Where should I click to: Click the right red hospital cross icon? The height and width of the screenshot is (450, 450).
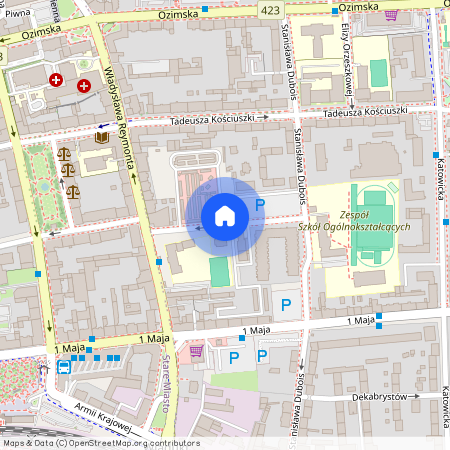84,86
